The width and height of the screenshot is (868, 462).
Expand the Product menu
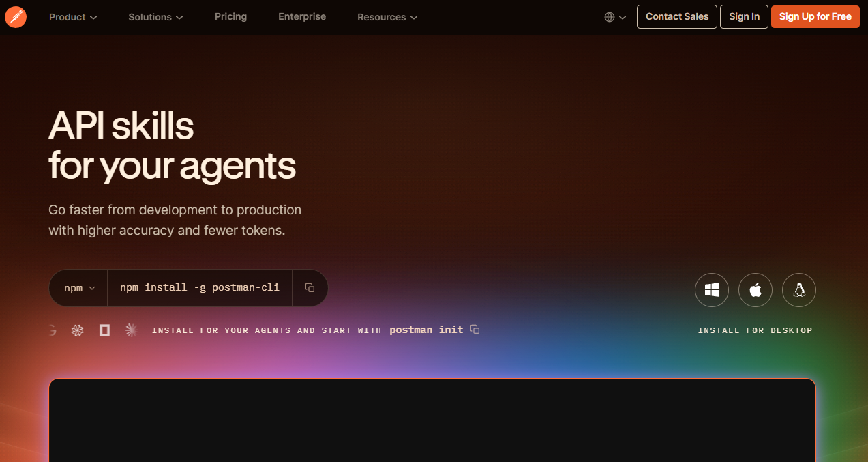[x=73, y=17]
